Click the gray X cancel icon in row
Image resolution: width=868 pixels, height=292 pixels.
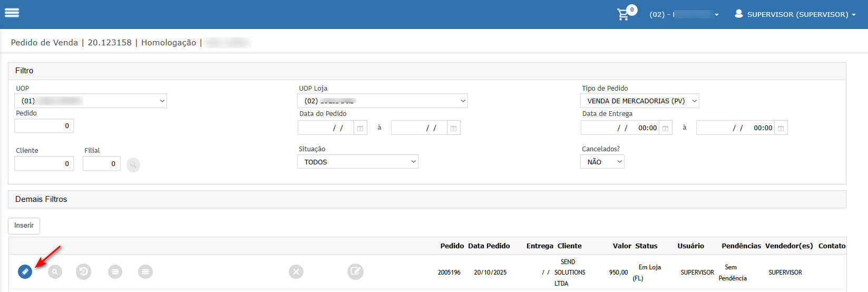click(296, 272)
